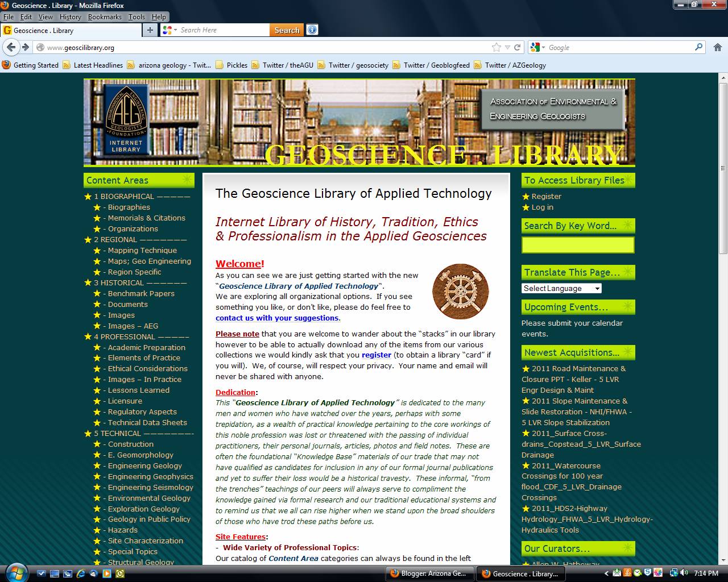728x582 pixels.
Task: Open the 'contact us with your suggestions' link
Action: (277, 318)
